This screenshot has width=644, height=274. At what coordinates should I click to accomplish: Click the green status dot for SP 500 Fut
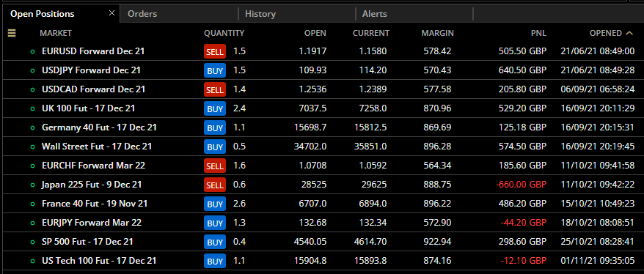coord(32,242)
